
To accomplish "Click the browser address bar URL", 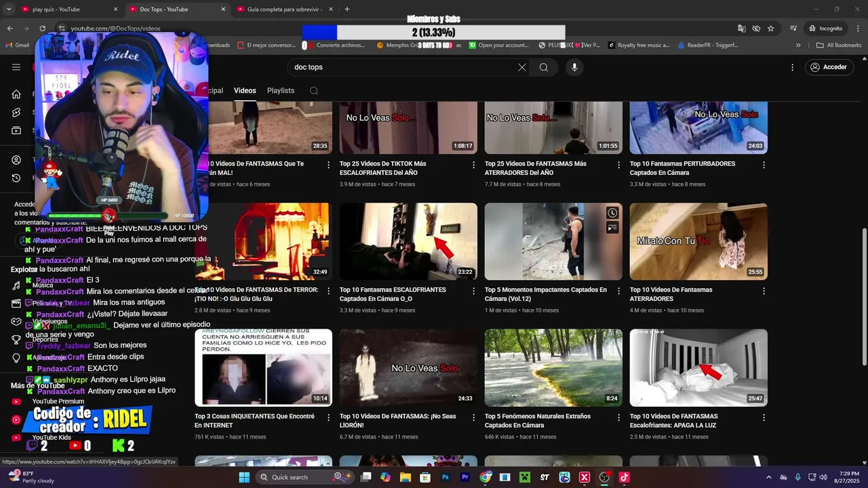I will (x=116, y=28).
